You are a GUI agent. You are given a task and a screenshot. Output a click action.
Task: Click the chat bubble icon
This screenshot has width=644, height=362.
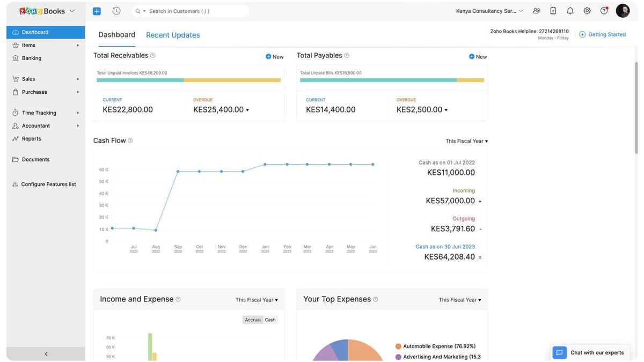coord(559,352)
